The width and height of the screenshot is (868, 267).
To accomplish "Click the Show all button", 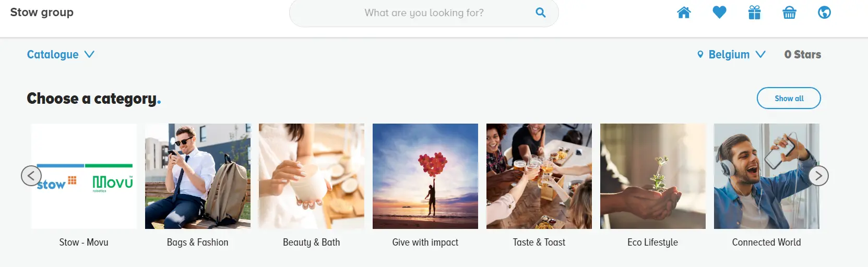I will 788,98.
